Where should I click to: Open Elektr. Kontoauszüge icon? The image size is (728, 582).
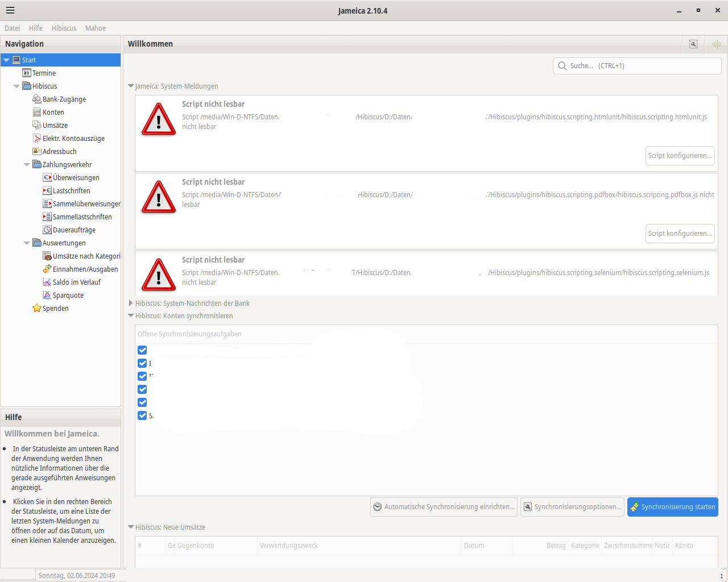(x=36, y=138)
